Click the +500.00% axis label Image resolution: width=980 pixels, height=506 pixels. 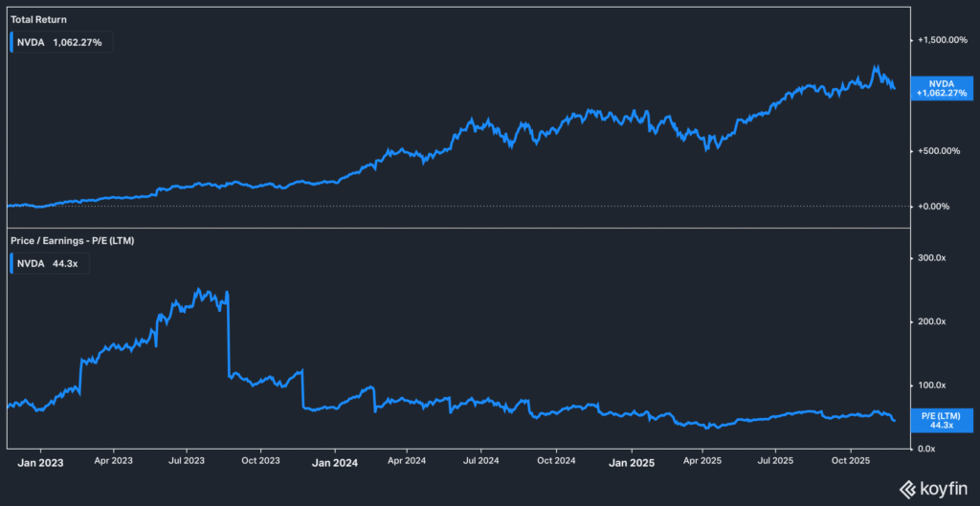click(x=938, y=150)
